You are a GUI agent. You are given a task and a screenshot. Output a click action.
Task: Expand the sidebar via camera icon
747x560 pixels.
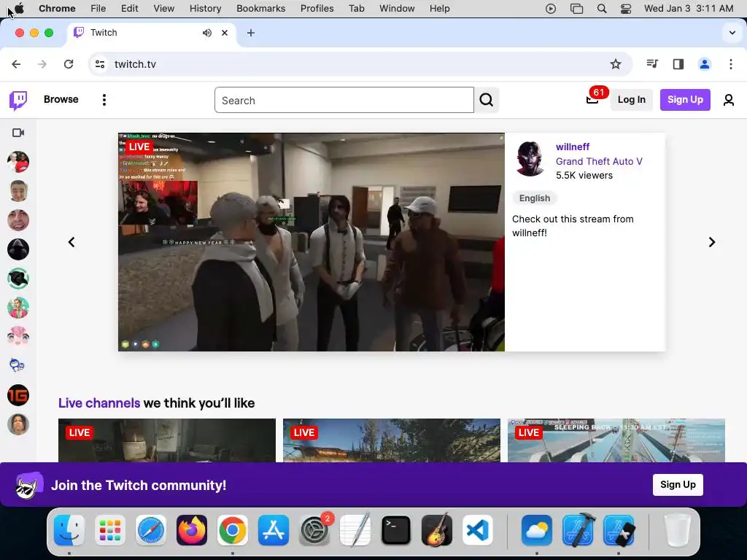tap(18, 133)
